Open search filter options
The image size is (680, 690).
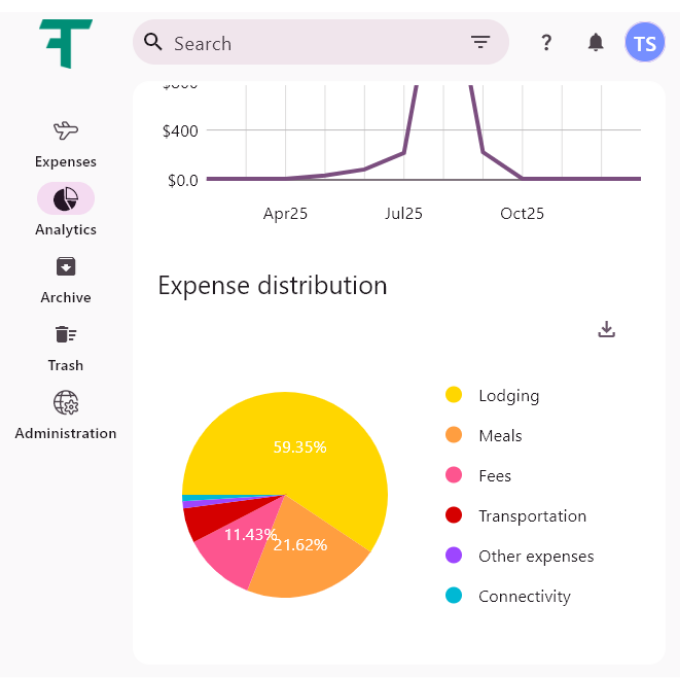tap(481, 42)
